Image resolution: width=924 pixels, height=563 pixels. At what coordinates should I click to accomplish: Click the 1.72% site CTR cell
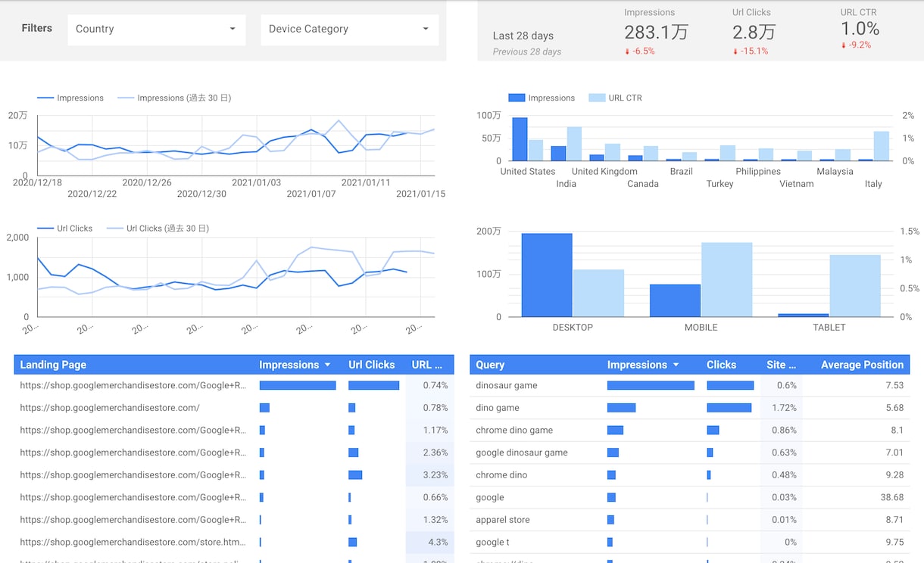[784, 408]
